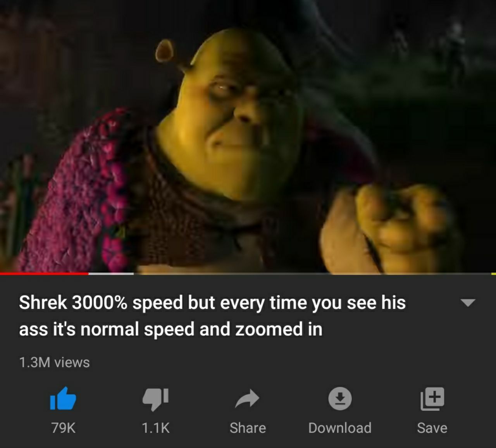Dislike the video with thumbs-down icon
Viewport: 496px width, 448px height.
[155, 399]
